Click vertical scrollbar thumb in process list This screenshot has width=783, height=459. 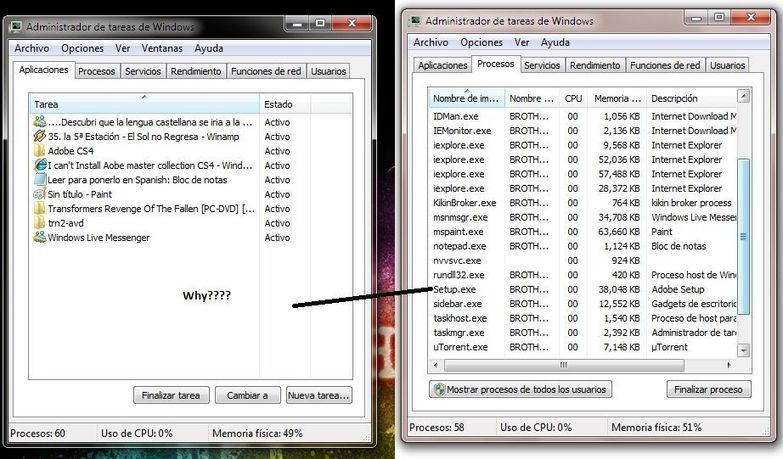(744, 237)
